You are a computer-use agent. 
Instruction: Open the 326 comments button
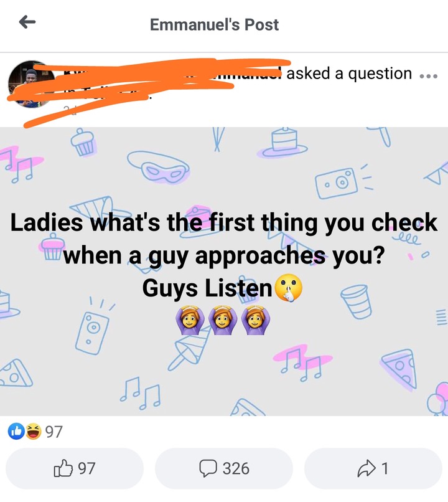[x=224, y=468]
